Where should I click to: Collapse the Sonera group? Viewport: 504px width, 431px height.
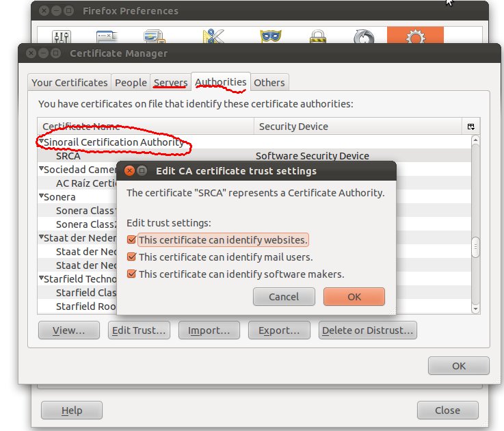[x=41, y=196]
